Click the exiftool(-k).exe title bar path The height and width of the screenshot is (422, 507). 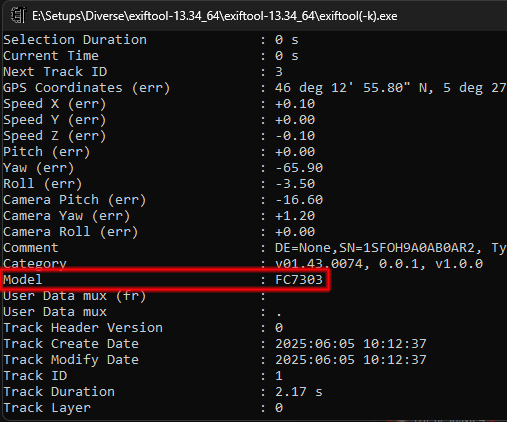(215, 16)
